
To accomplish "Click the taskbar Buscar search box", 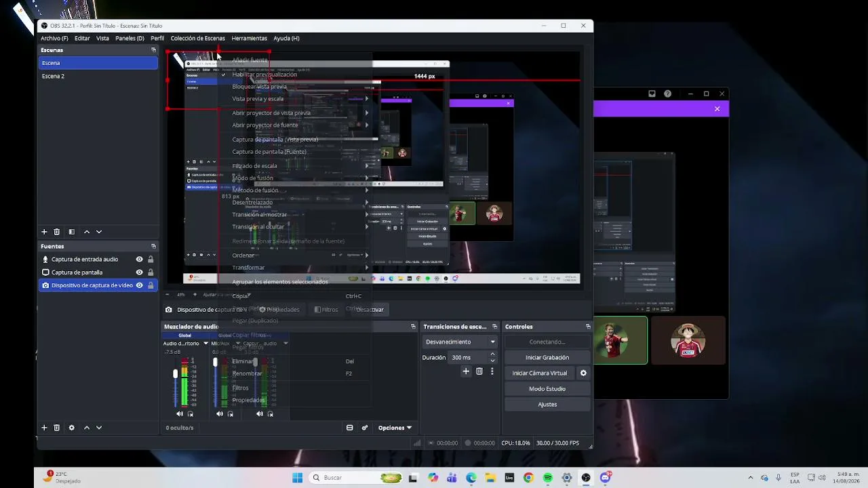I will click(x=357, y=478).
